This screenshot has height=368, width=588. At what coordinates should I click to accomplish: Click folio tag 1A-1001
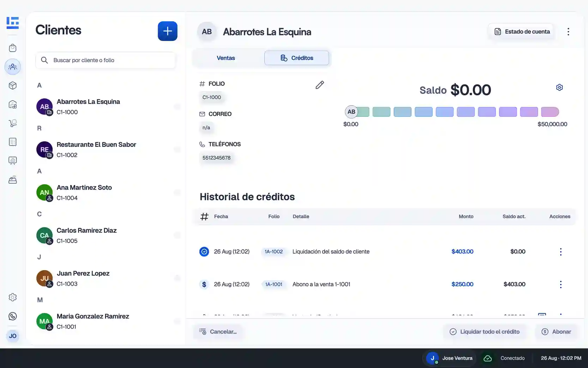point(274,284)
